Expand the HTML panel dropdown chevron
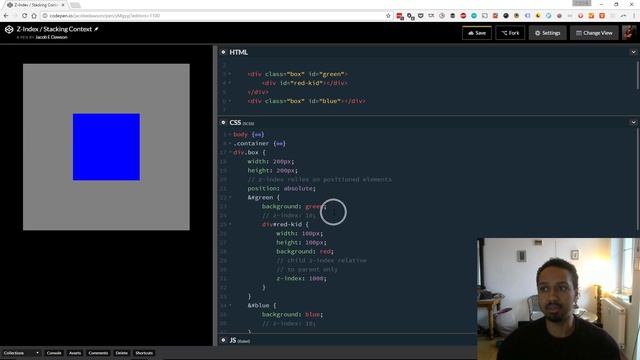 tap(633, 52)
